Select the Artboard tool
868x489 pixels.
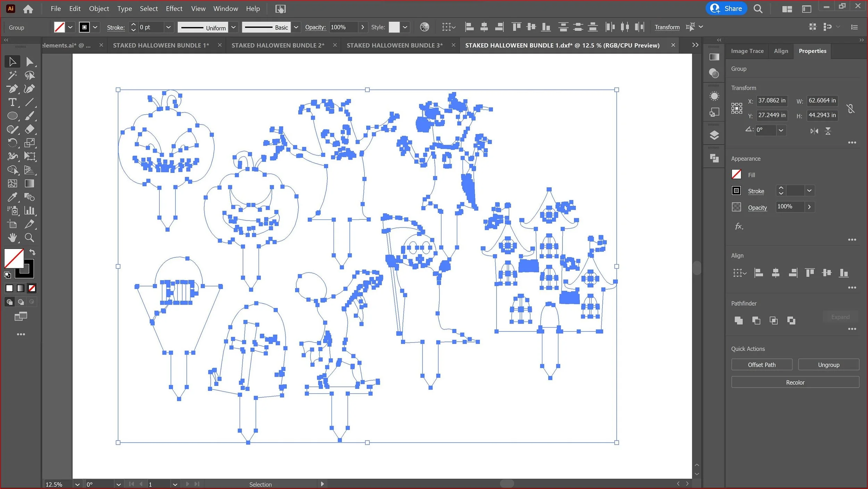point(12,224)
